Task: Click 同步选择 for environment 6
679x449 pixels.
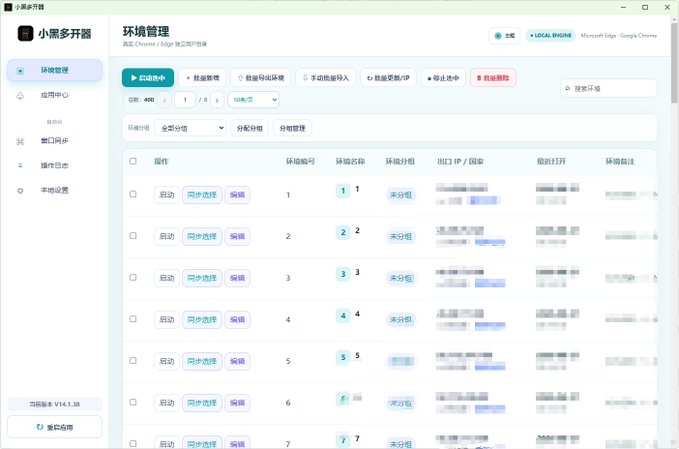Action: click(x=202, y=403)
